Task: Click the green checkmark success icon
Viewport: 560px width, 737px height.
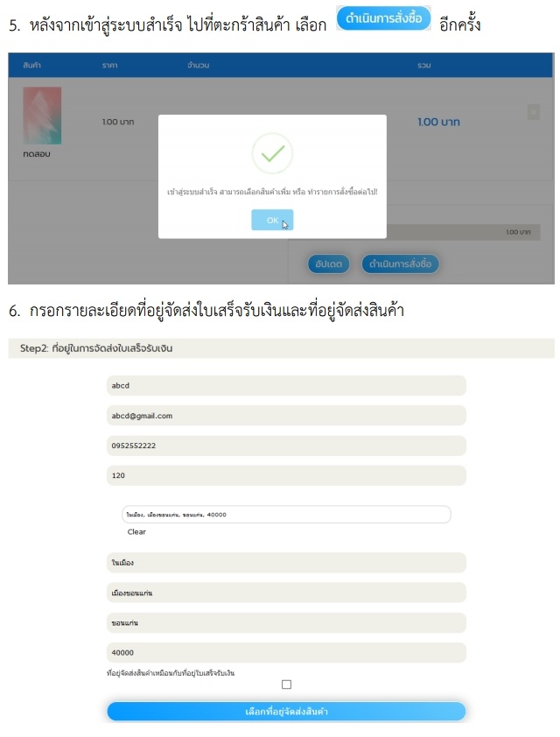Action: click(x=272, y=153)
